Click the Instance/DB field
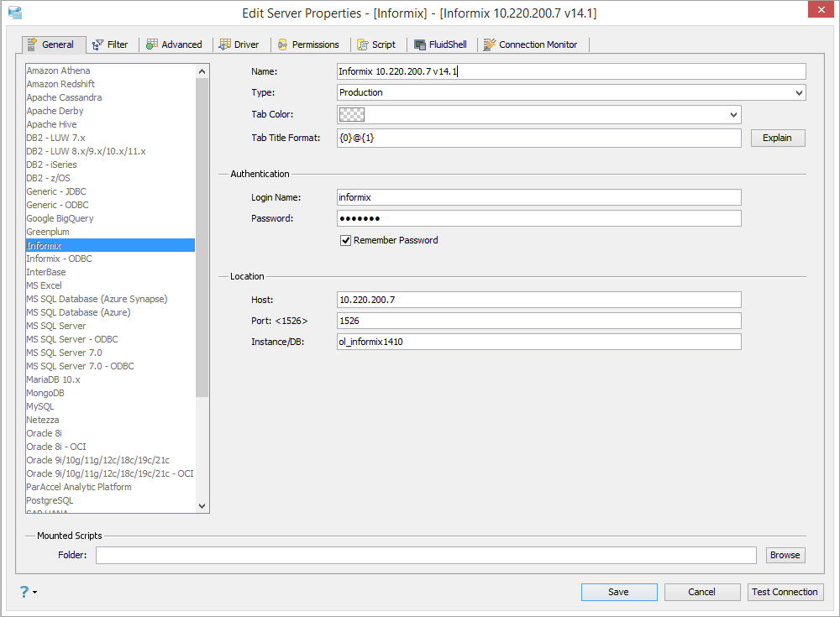The image size is (840, 617). [x=539, y=342]
